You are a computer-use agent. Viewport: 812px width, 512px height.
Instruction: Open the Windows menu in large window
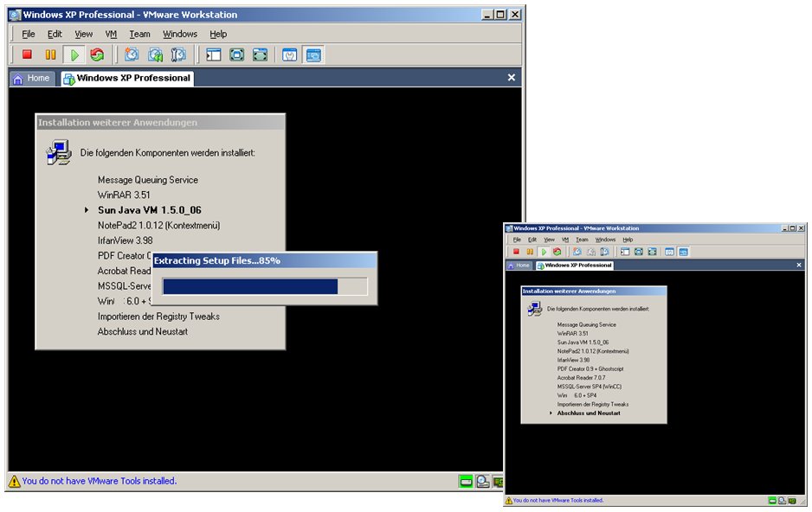[x=180, y=34]
